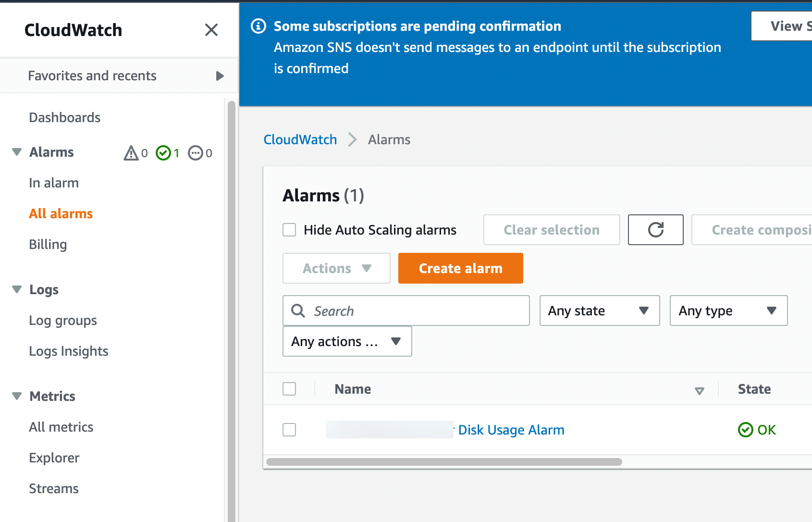Enable Hide Auto Scaling alarms
The image size is (812, 522).
(289, 230)
